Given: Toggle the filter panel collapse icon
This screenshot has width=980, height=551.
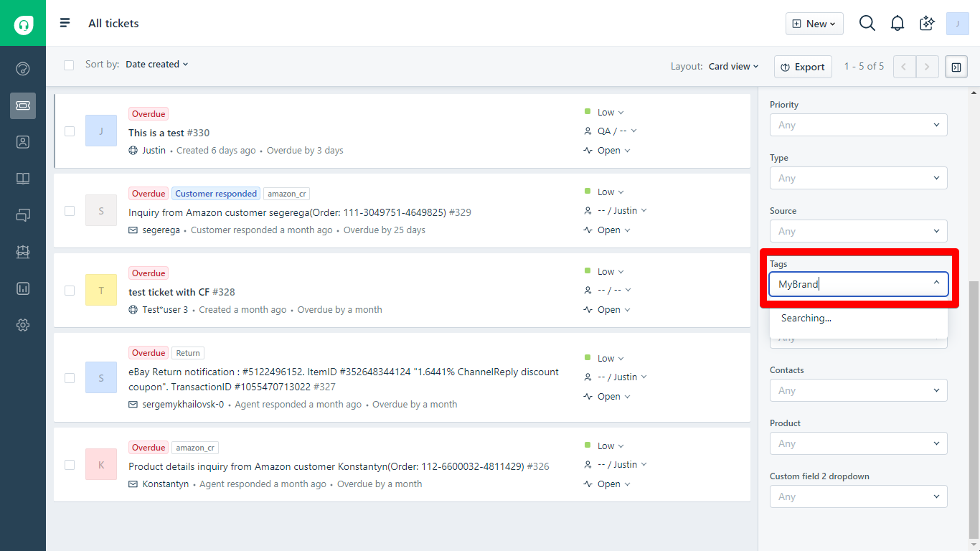Looking at the screenshot, I should [956, 67].
